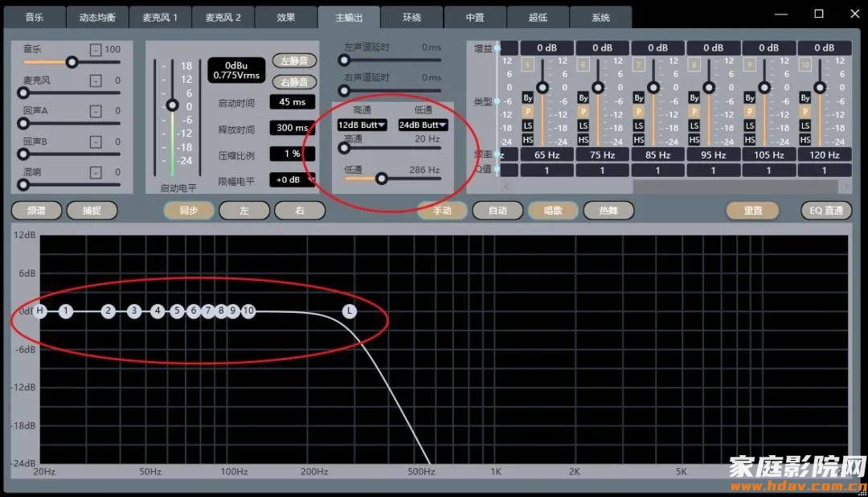Toggle 左静音 left mute
This screenshot has width=868, height=497.
pyautogui.click(x=294, y=60)
